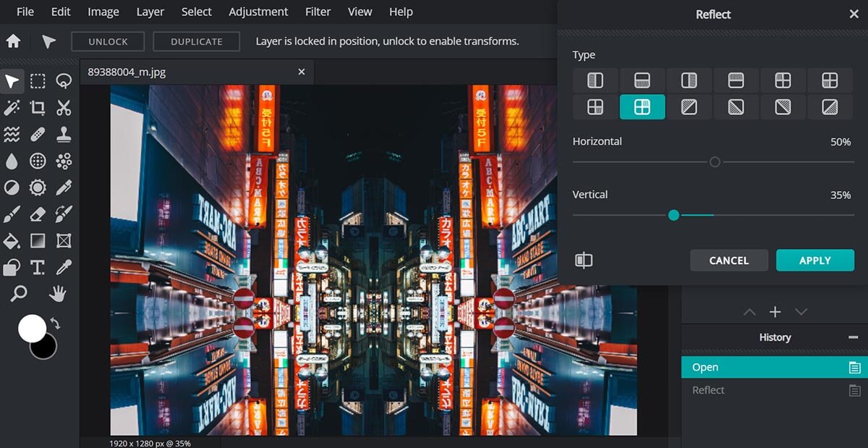
Task: Collapse the layers list upward arrow
Action: point(749,311)
